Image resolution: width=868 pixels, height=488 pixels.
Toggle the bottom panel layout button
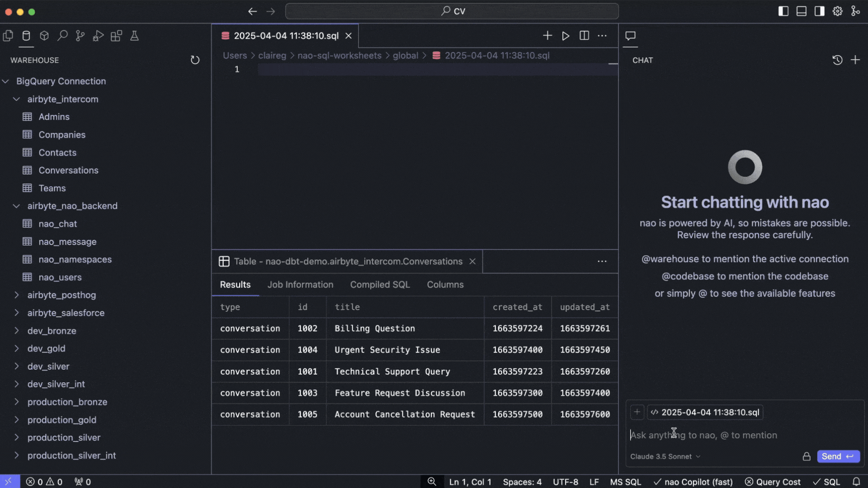[x=802, y=11]
